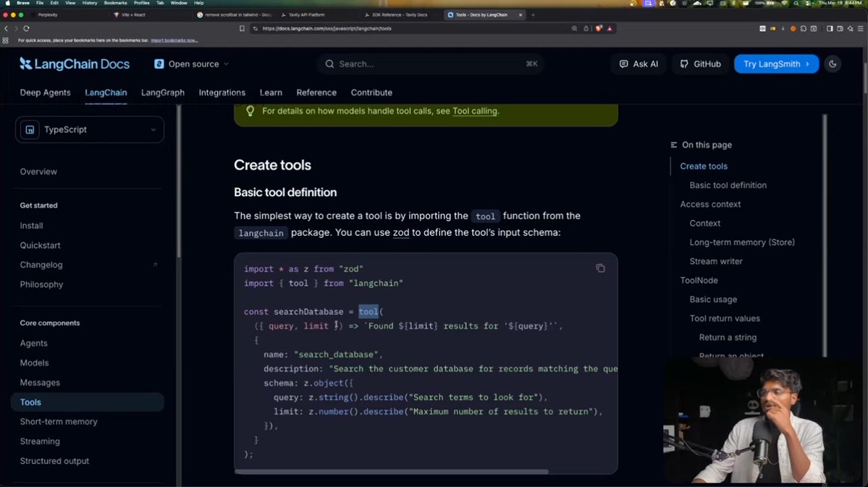
Task: Click the LangChain Docs logo
Action: coord(75,64)
